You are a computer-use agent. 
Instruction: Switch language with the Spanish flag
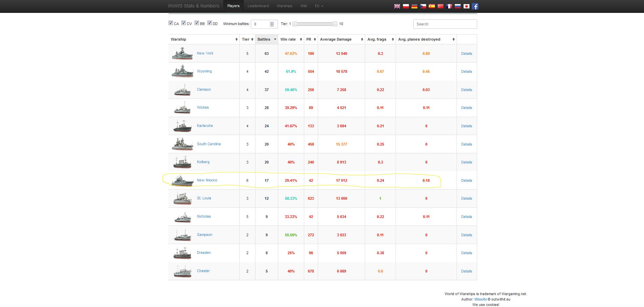[x=432, y=6]
